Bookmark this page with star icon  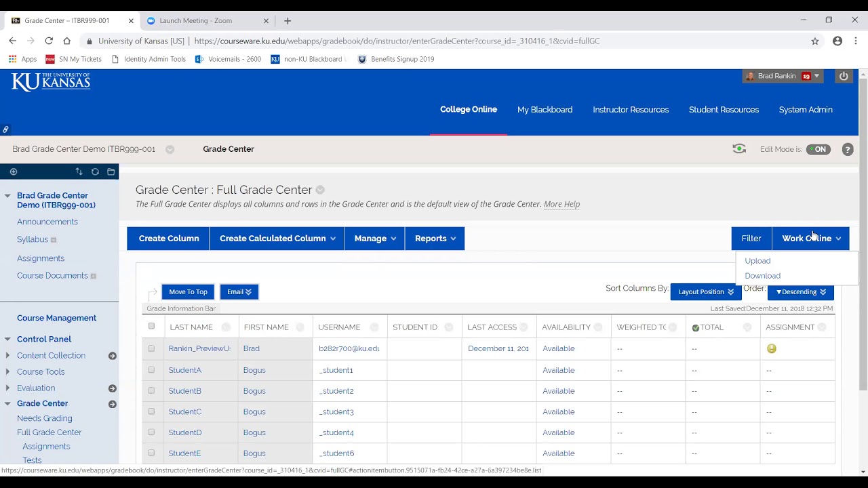coord(815,41)
